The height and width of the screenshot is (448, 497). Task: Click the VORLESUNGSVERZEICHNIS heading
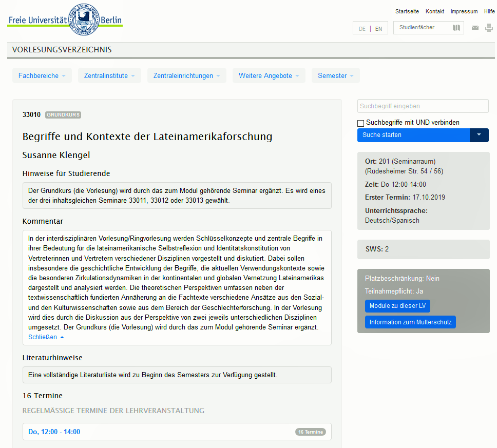coord(62,50)
